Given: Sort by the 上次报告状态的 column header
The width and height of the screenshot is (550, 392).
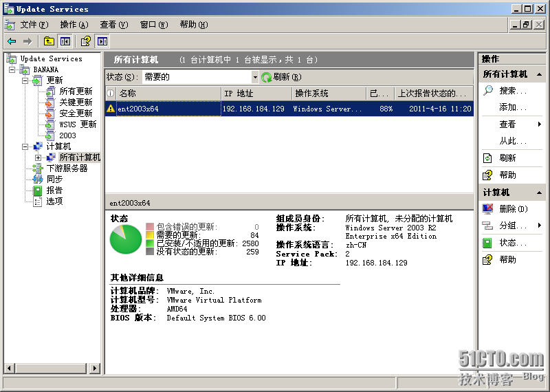Looking at the screenshot, I should [434, 94].
